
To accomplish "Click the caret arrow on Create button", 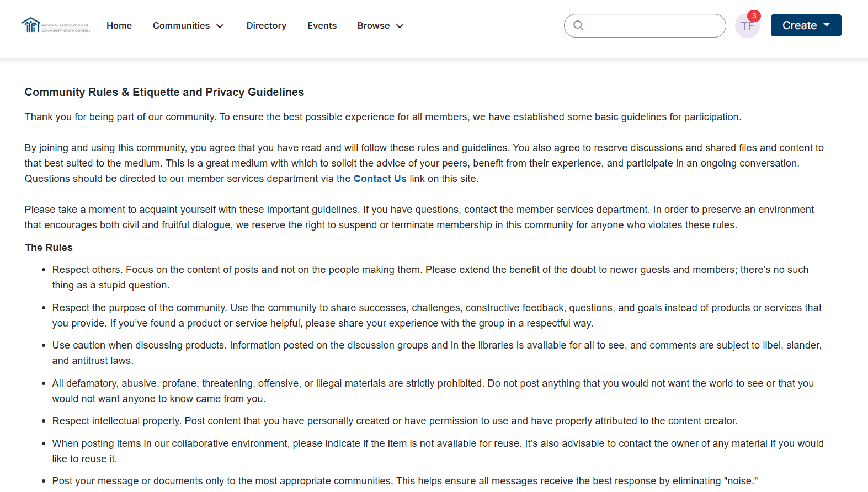I will click(x=827, y=25).
